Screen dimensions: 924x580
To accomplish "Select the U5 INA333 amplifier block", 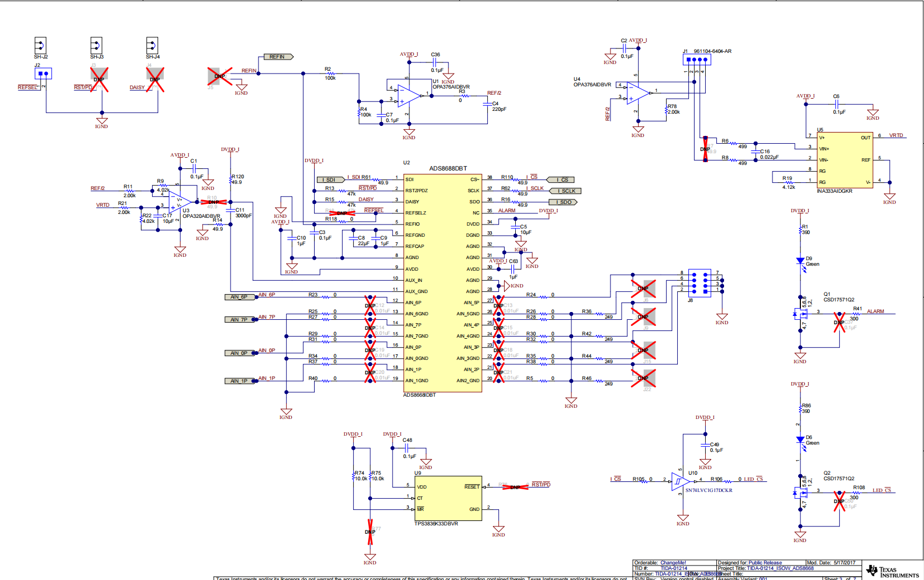I will coord(844,160).
